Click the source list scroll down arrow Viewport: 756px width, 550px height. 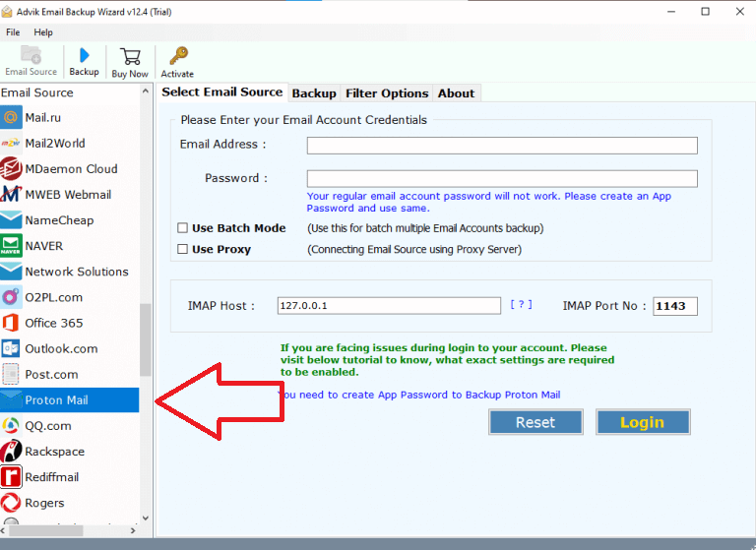[x=146, y=519]
